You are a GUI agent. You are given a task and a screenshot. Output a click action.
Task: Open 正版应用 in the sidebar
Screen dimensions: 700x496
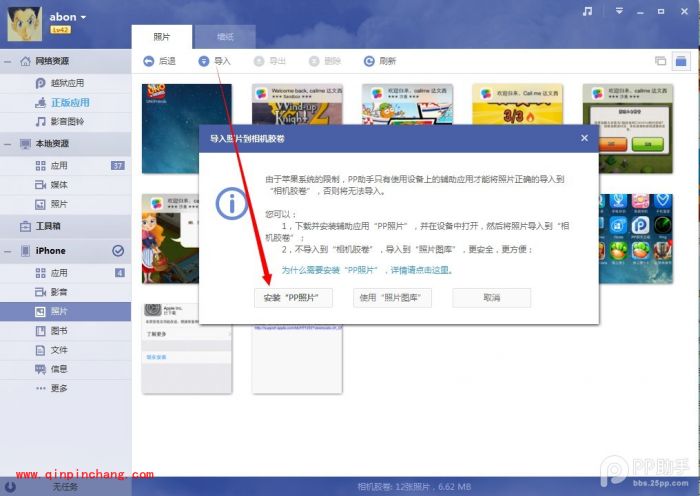(x=65, y=102)
